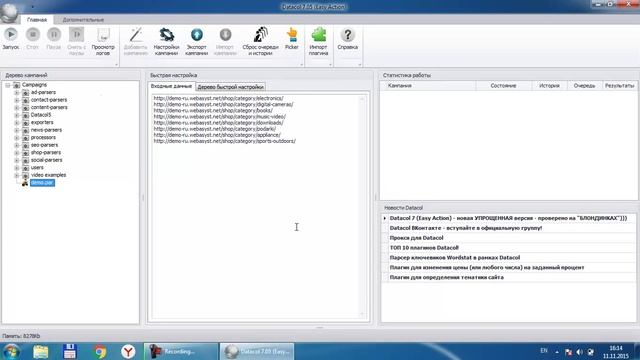Open Настройки кампании settings icon
The width and height of the screenshot is (640, 360).
point(167,35)
